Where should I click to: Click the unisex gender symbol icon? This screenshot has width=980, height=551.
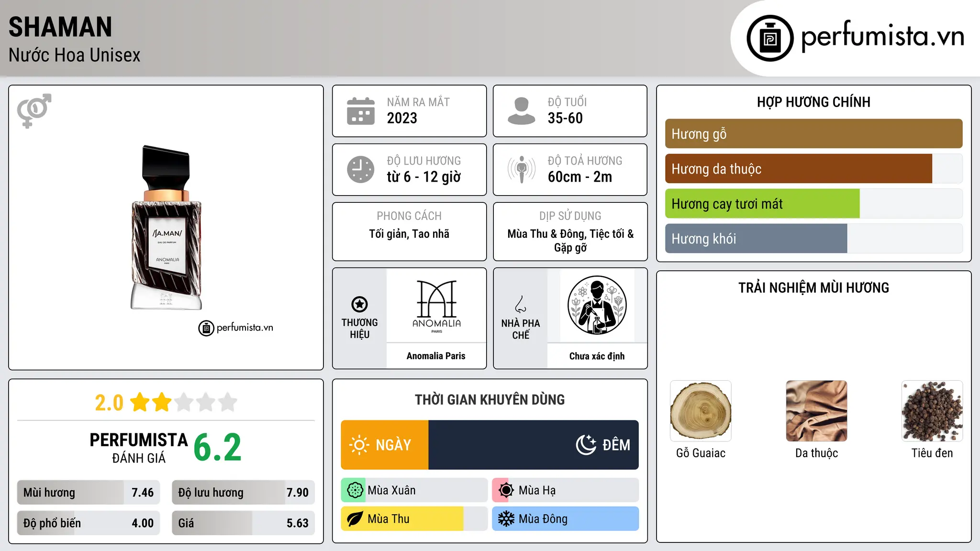point(34,110)
